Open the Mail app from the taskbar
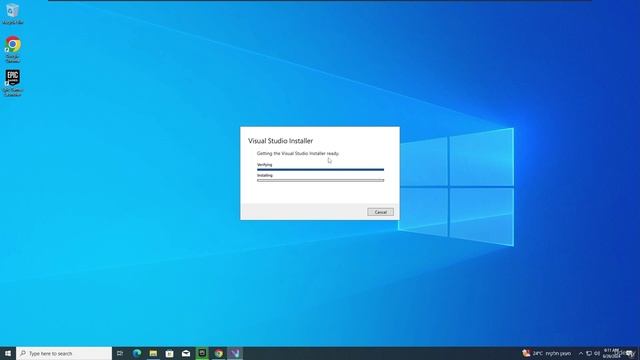This screenshot has width=640, height=360. [186, 353]
